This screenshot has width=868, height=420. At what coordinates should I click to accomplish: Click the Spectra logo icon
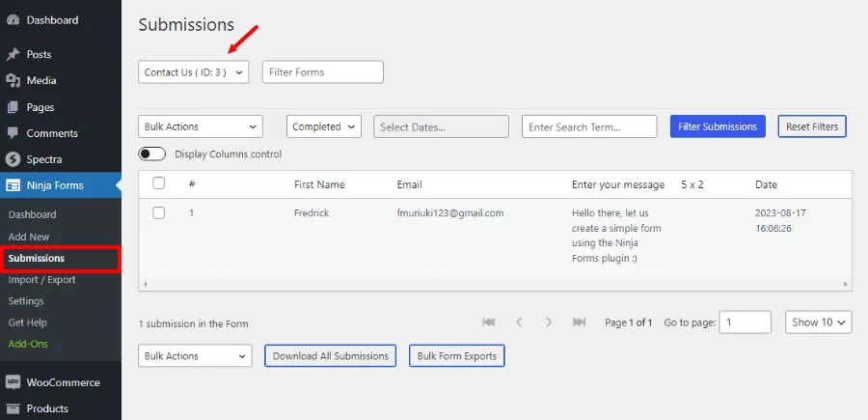tap(14, 159)
